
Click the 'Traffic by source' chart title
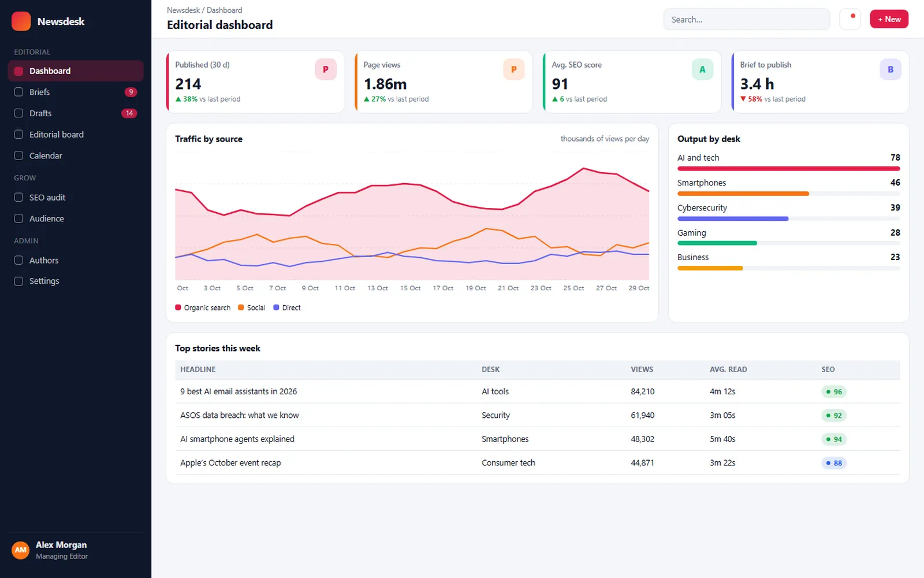pyautogui.click(x=209, y=139)
